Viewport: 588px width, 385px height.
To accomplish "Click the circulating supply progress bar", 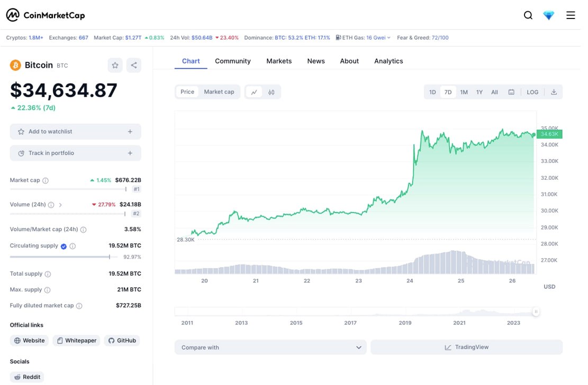I will coord(64,257).
